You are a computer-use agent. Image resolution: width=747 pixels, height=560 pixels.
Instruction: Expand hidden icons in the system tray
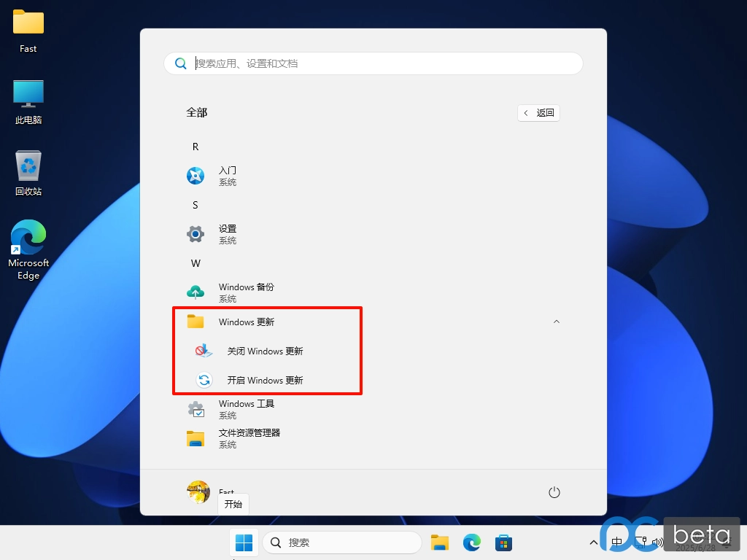(593, 542)
